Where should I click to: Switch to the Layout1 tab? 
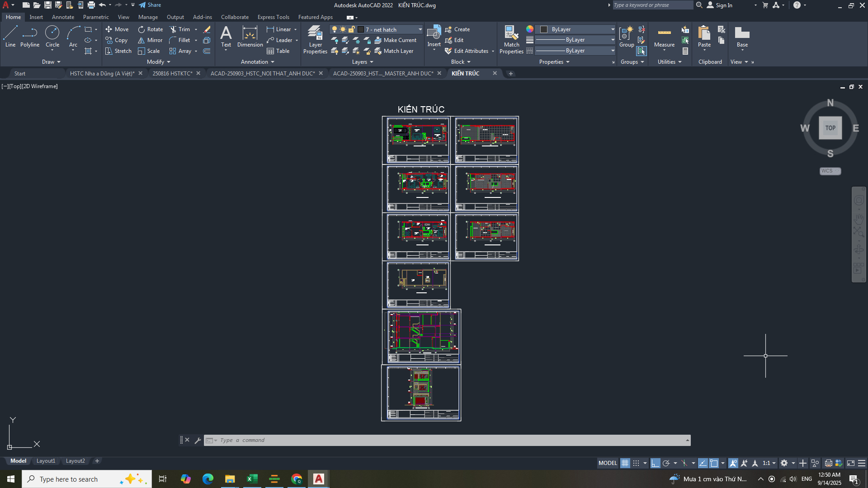coord(46,461)
